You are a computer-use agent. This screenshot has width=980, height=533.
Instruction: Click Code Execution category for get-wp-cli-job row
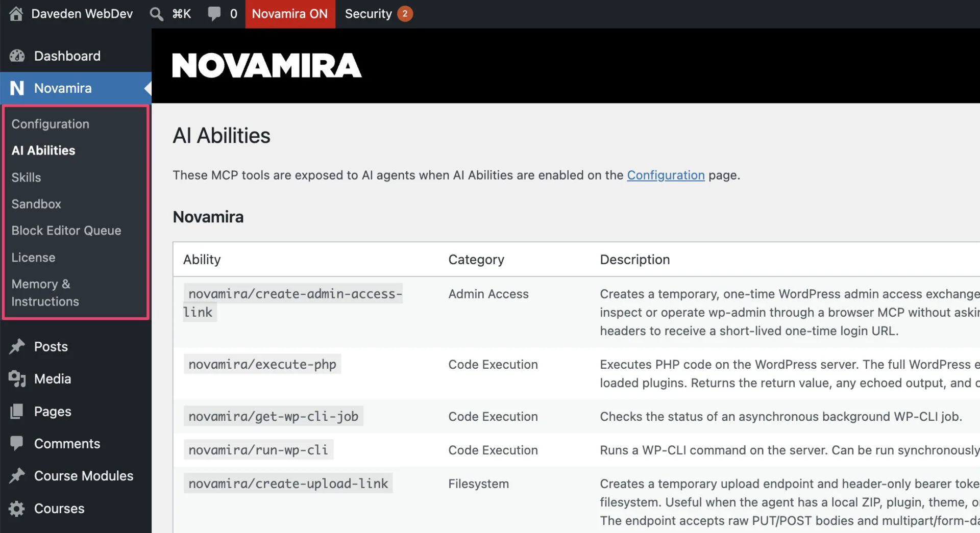[493, 416]
